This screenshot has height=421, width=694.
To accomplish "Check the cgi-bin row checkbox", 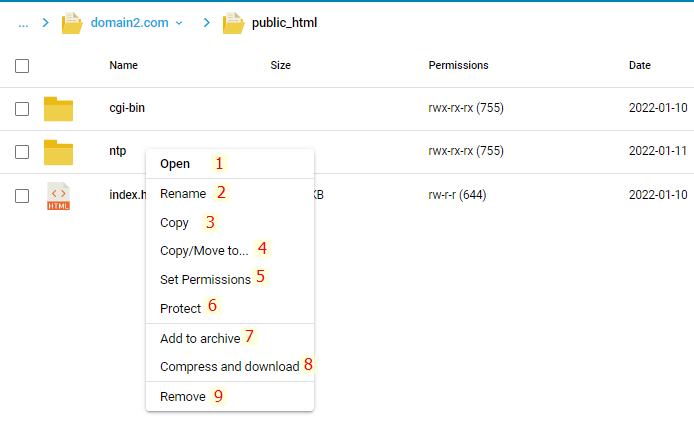I will pos(22,109).
